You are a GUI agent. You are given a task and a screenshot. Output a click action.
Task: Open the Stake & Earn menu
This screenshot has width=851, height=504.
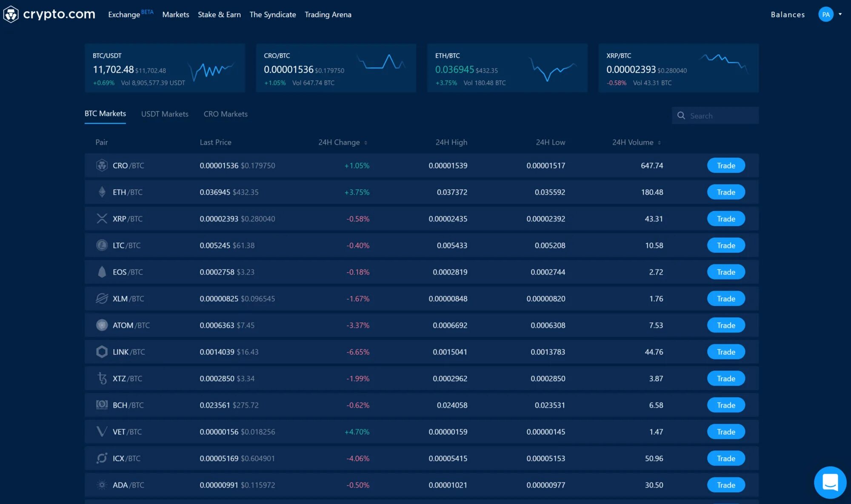219,14
